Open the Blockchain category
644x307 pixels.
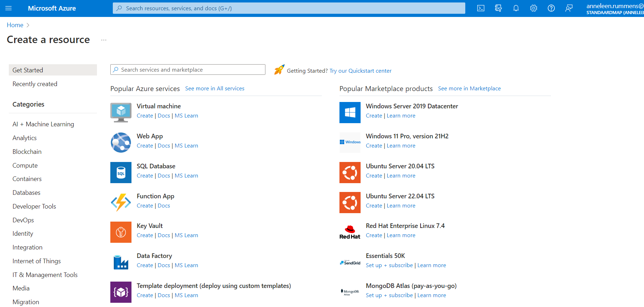(x=27, y=152)
